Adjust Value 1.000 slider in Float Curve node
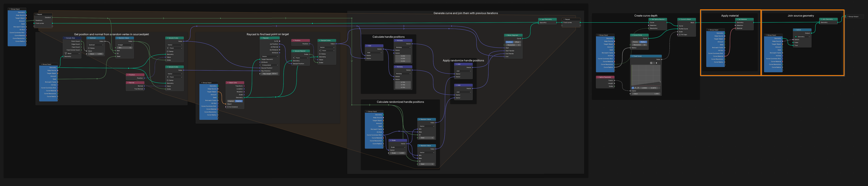 [646, 94]
